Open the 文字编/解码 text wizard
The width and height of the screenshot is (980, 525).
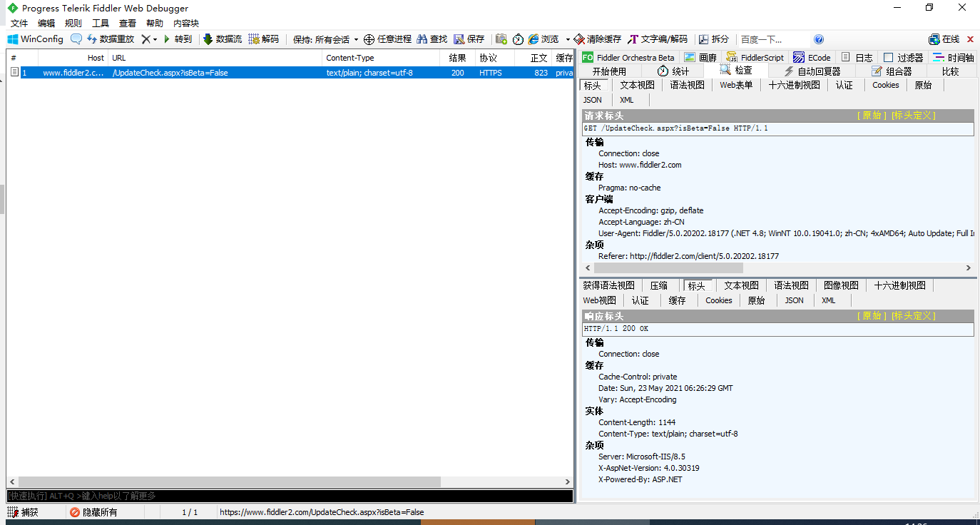[658, 39]
